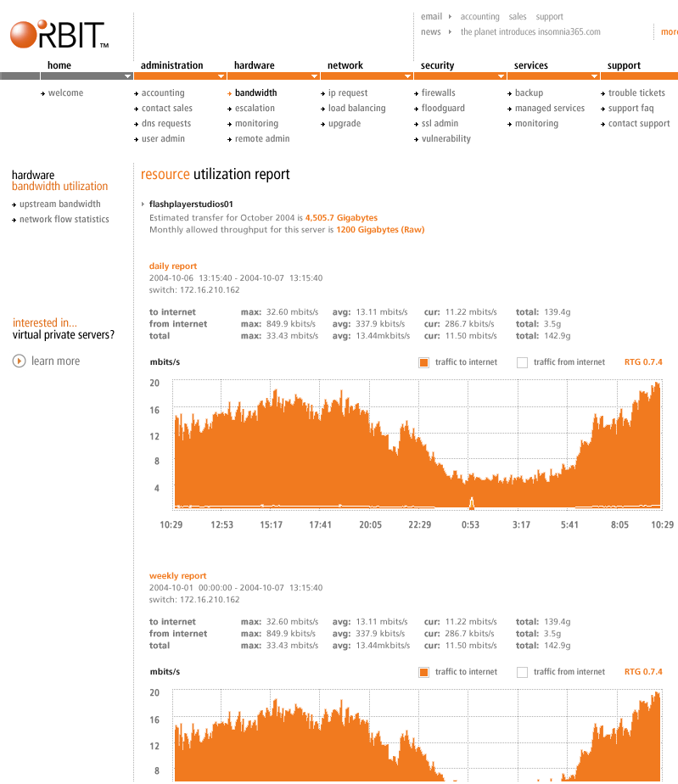Open the vulnerability link
This screenshot has height=784, width=678.
[x=446, y=138]
